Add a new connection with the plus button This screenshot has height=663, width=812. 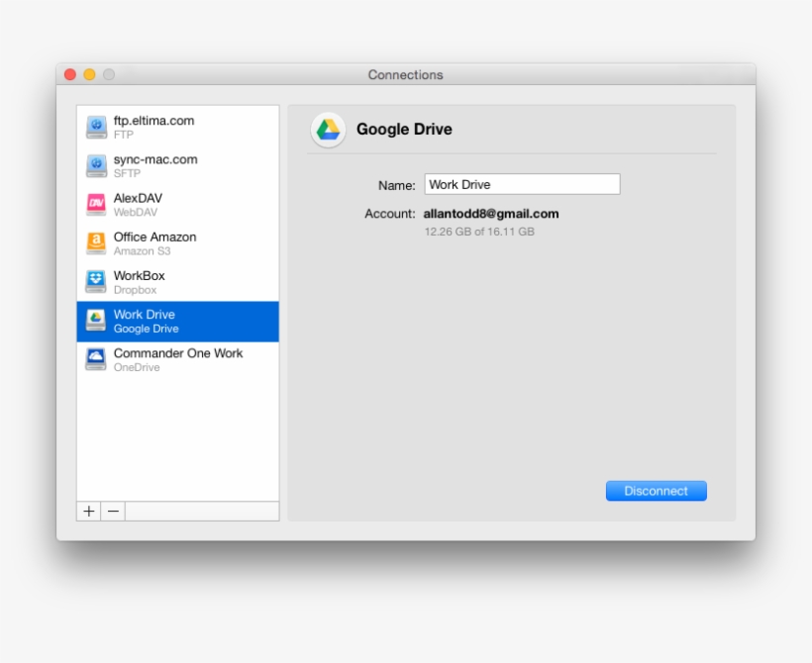click(x=89, y=512)
